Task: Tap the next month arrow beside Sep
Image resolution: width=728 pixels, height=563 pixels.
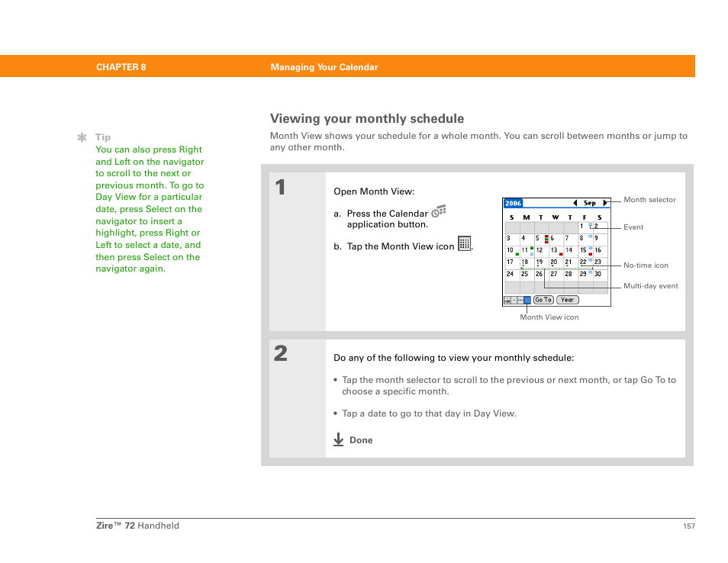Action: (604, 203)
